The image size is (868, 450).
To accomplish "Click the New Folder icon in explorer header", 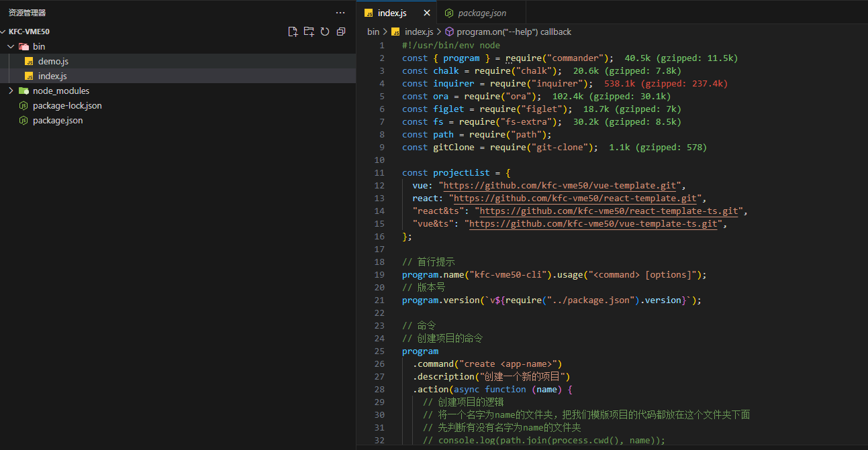I will pos(309,32).
